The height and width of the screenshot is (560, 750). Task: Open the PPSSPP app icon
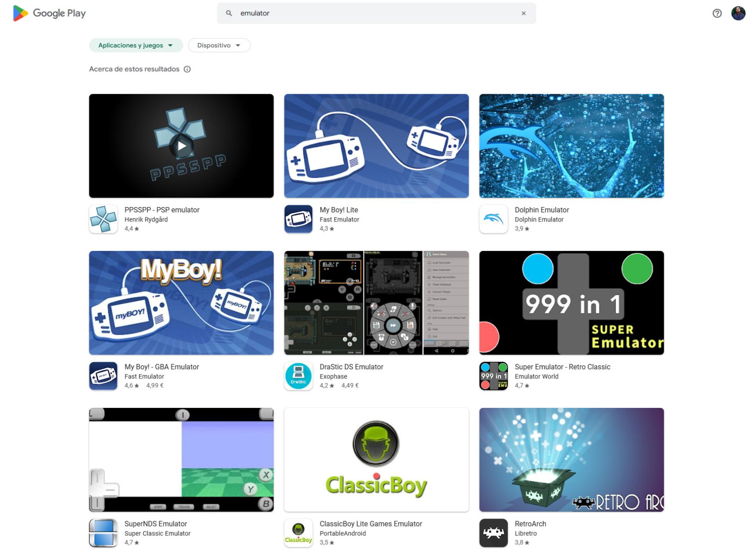point(103,219)
